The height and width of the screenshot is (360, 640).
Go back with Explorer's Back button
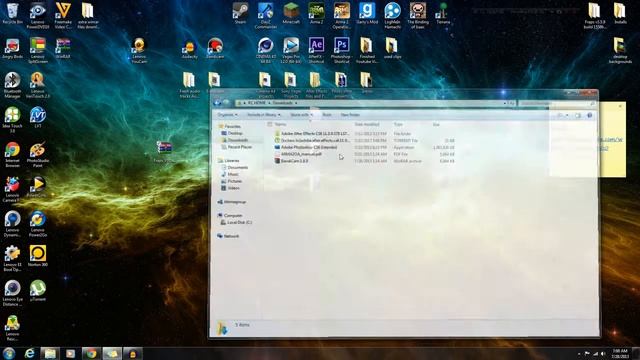[217, 103]
